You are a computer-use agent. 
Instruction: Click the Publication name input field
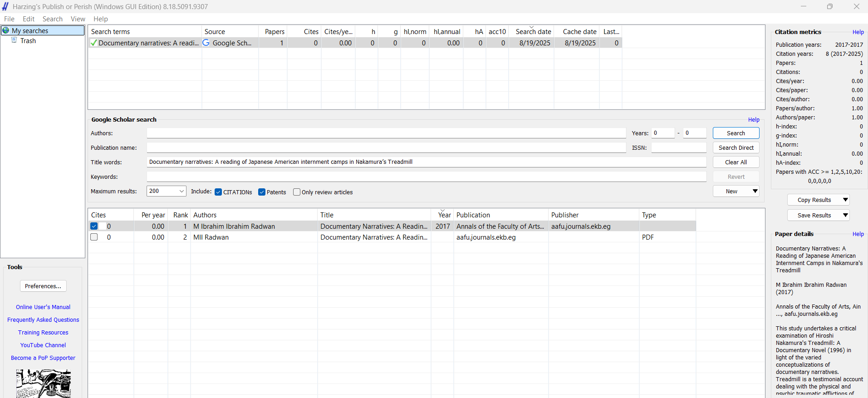pyautogui.click(x=386, y=147)
